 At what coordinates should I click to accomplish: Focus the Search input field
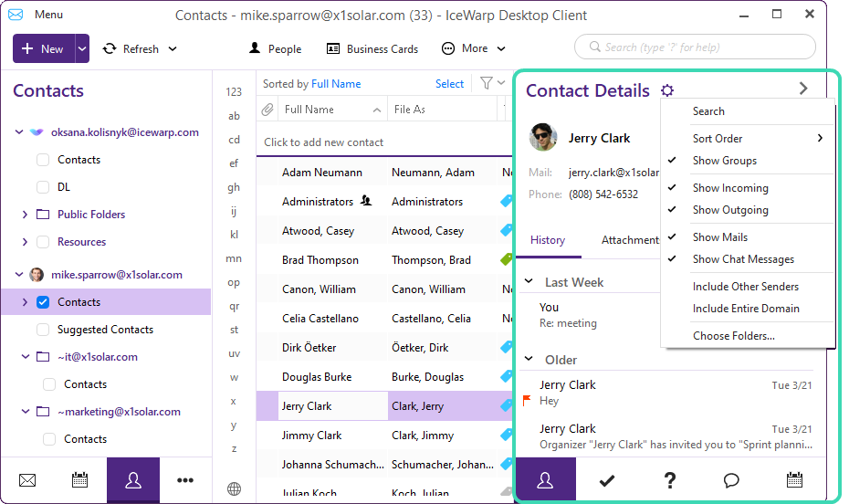tap(695, 47)
